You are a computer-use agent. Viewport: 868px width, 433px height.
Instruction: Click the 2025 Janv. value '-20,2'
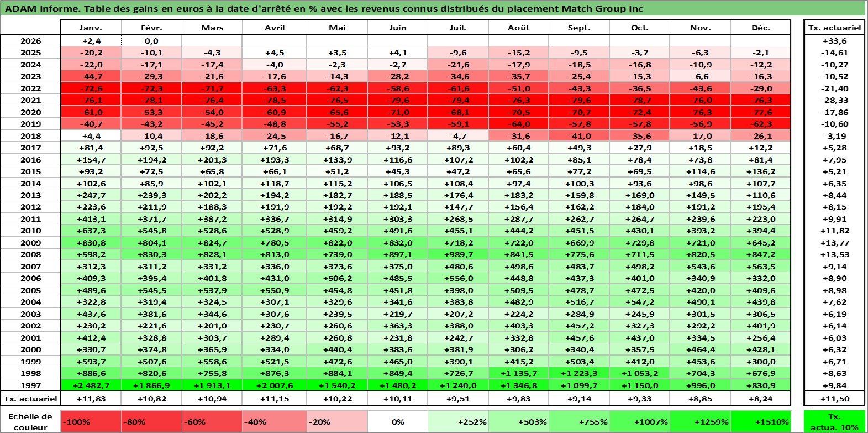[x=91, y=53]
